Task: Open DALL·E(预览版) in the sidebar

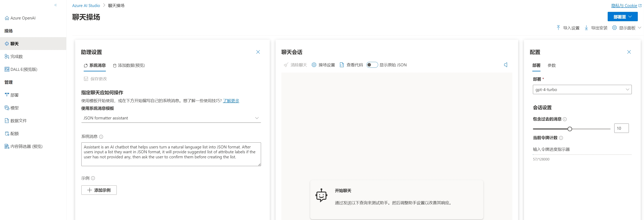Action: tap(24, 69)
